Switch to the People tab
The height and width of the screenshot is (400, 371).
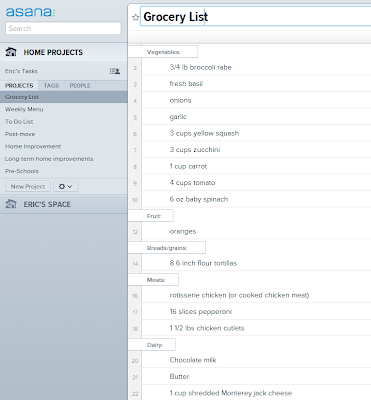point(80,86)
